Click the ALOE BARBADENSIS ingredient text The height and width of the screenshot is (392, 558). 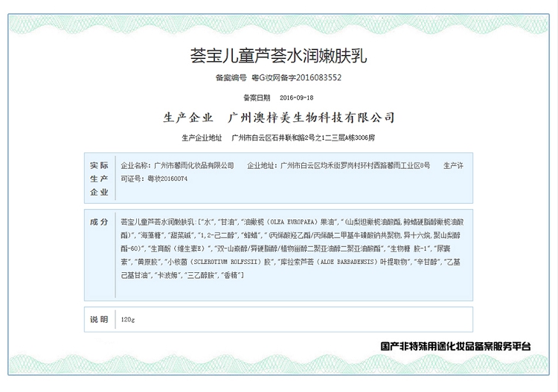point(348,263)
